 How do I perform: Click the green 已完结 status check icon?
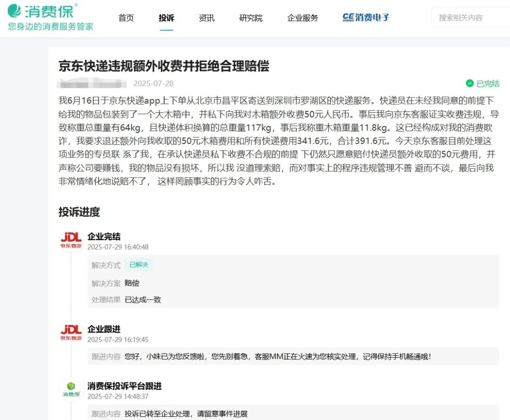point(470,84)
